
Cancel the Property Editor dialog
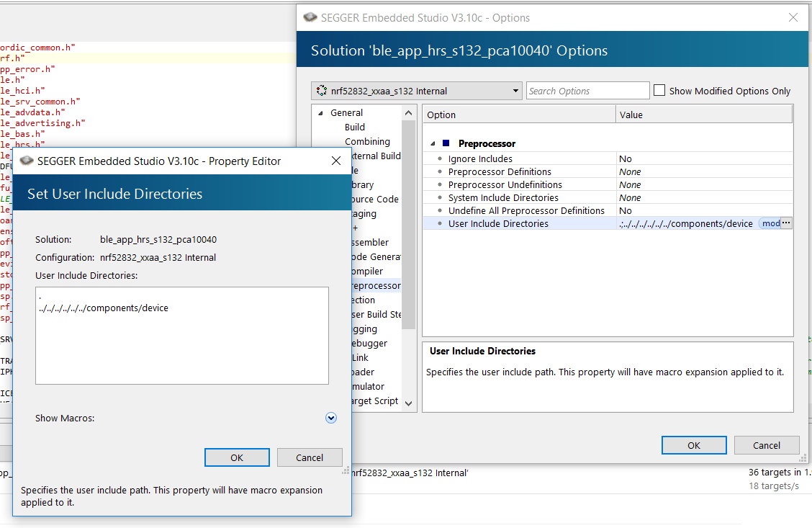[x=309, y=457]
